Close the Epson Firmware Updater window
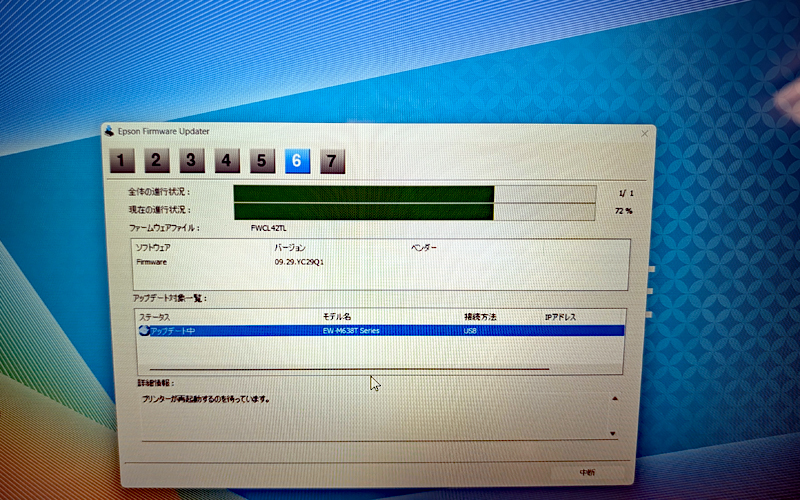Screen dimensions: 800x500 644,134
